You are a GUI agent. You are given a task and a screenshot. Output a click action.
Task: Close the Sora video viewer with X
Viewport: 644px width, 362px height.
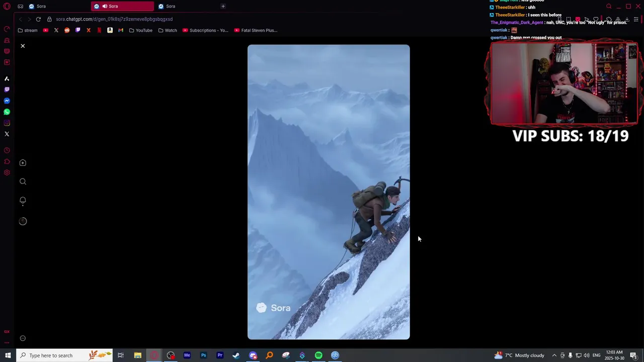[x=23, y=46]
